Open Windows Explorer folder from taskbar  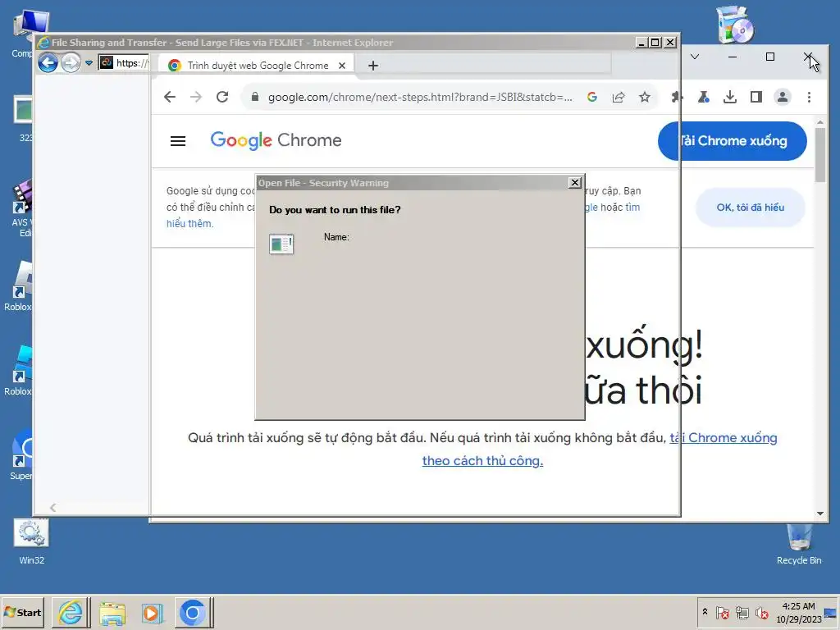point(112,613)
